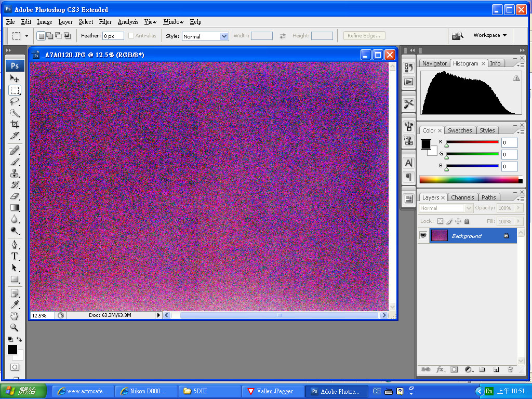The height and width of the screenshot is (399, 532).
Task: Hide the Background layer with eye icon
Action: pos(423,236)
